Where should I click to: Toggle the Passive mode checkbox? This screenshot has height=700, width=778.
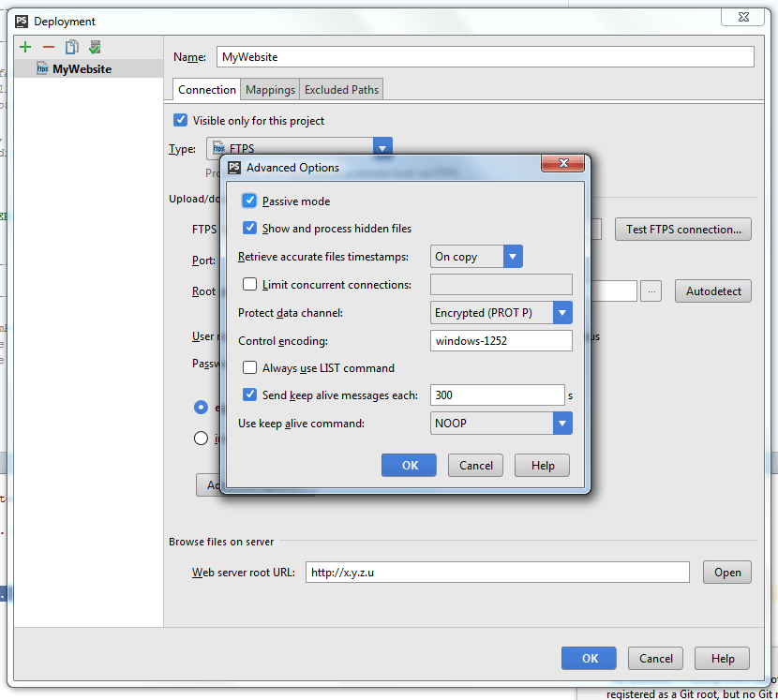(249, 201)
